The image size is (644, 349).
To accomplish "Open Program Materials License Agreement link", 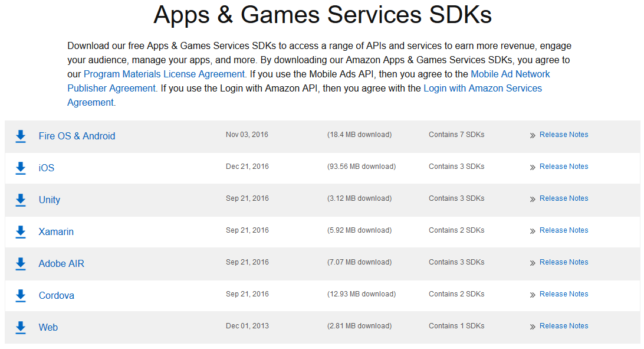I will 165,74.
